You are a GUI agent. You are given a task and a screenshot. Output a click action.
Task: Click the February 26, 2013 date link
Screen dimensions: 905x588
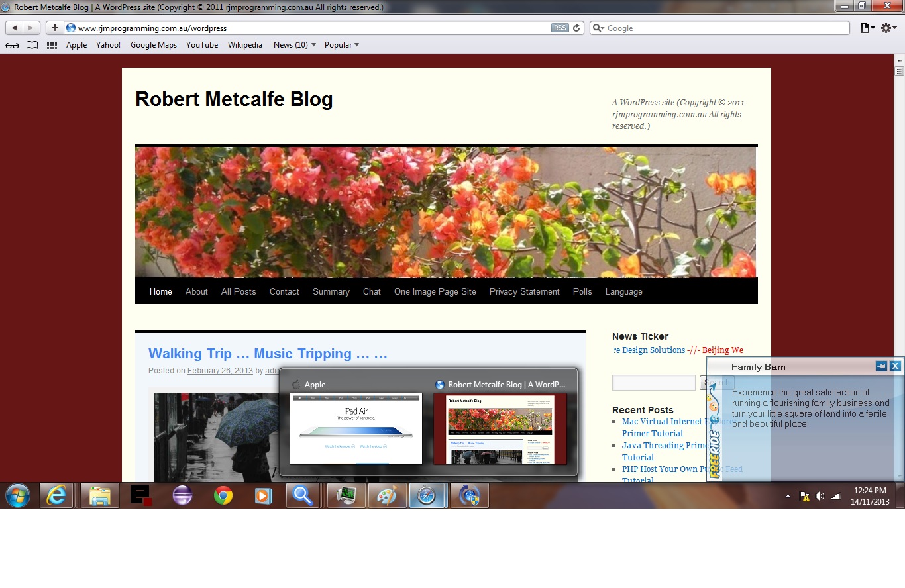220,371
